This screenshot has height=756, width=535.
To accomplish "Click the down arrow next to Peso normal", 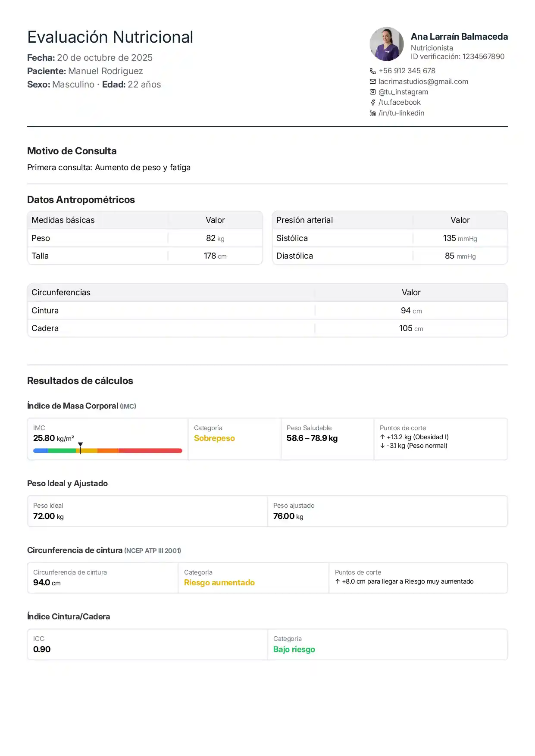I will tap(382, 446).
